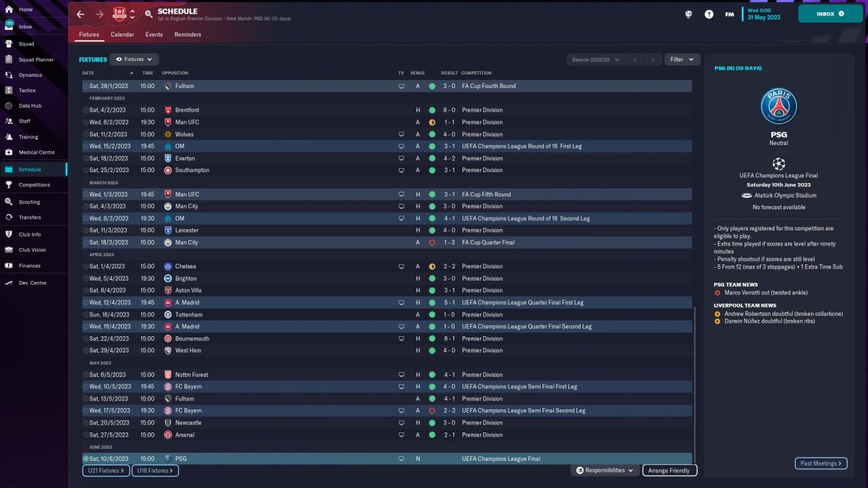Sort by the Opposition column header
The width and height of the screenshot is (868, 488).
175,73
